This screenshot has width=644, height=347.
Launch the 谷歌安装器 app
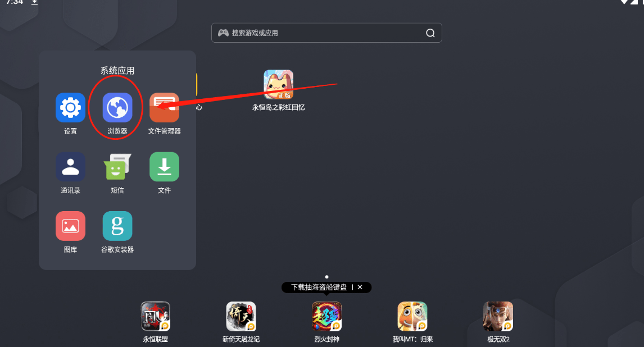(x=117, y=226)
